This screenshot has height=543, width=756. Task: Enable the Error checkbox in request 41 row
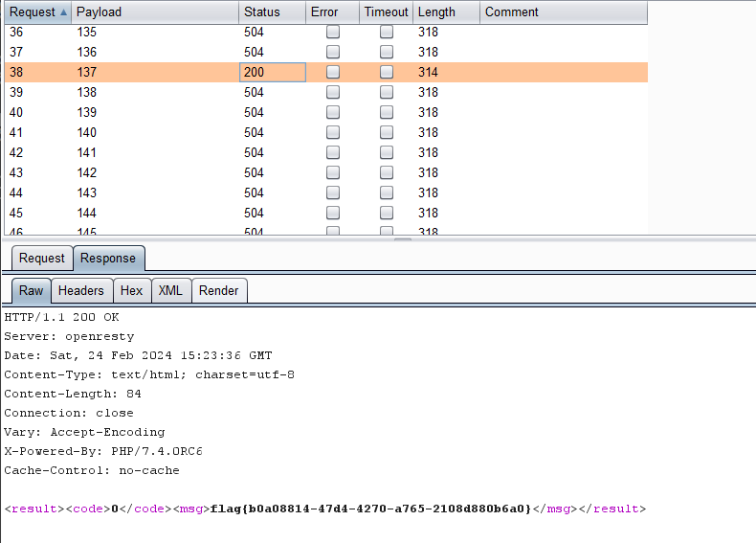click(x=332, y=132)
